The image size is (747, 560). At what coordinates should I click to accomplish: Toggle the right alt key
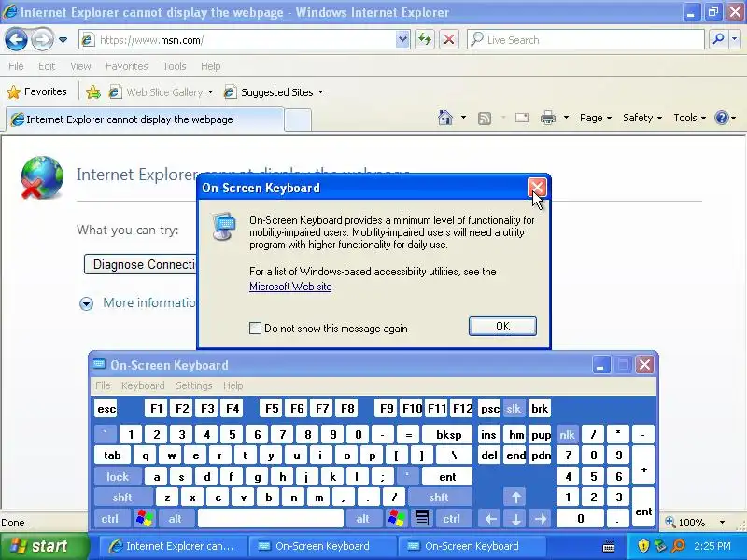pyautogui.click(x=362, y=519)
